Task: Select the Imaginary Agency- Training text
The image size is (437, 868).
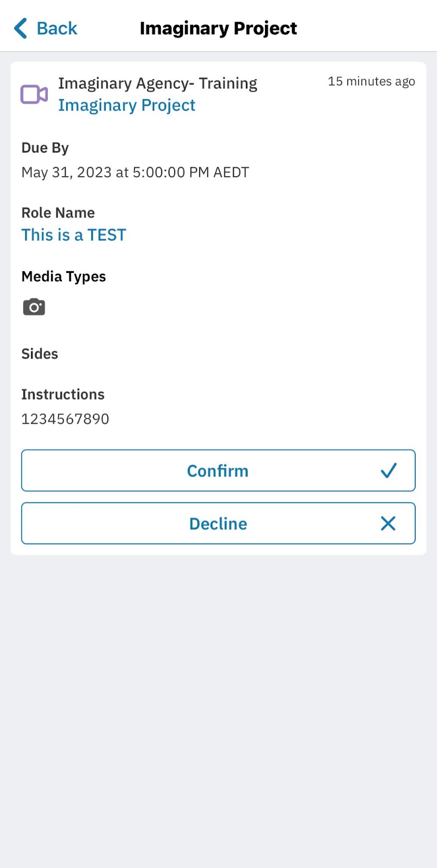Action: (157, 84)
